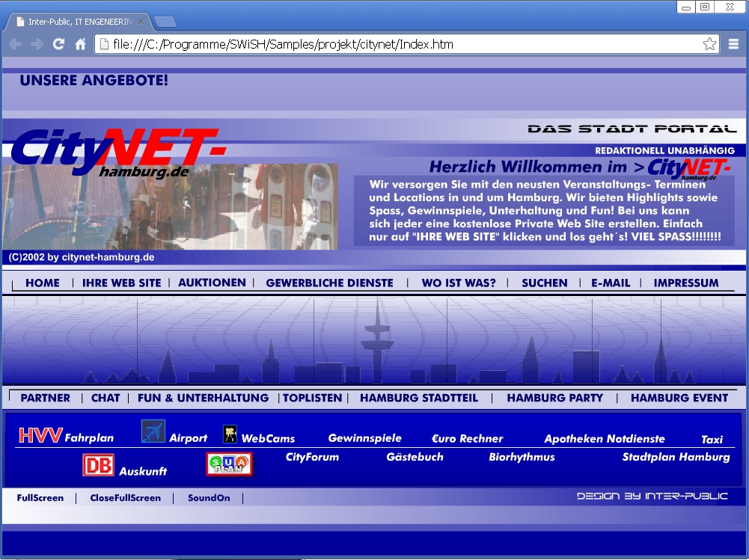
Task: Open a new browser tab
Action: (x=165, y=22)
